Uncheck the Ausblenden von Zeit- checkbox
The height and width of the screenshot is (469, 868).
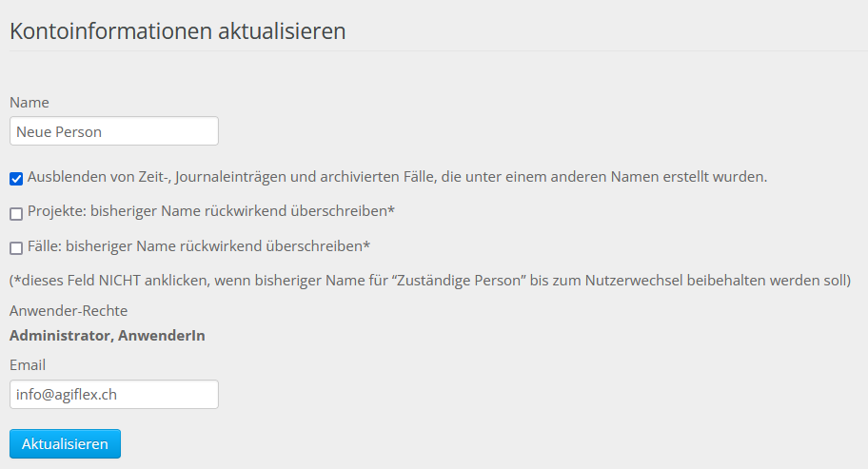coord(16,179)
